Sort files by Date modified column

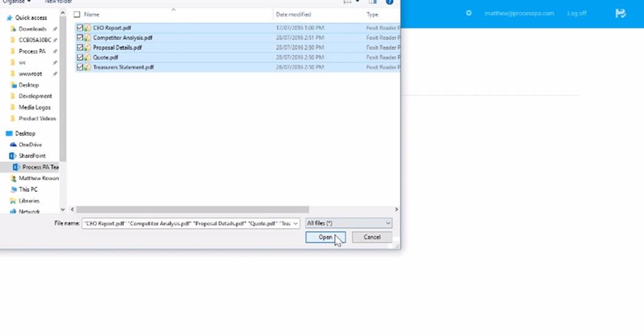(x=293, y=14)
